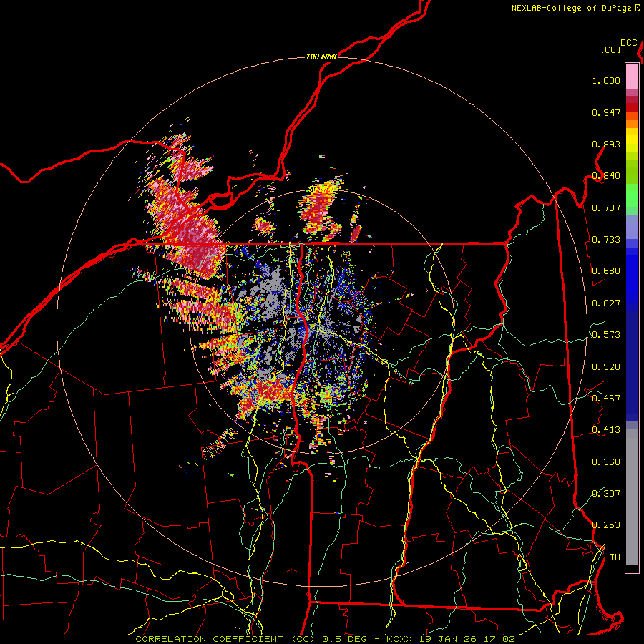The height and width of the screenshot is (644, 644).
Task: Click the NEXLAB-College of DuPage title text
Action: pyautogui.click(x=571, y=8)
